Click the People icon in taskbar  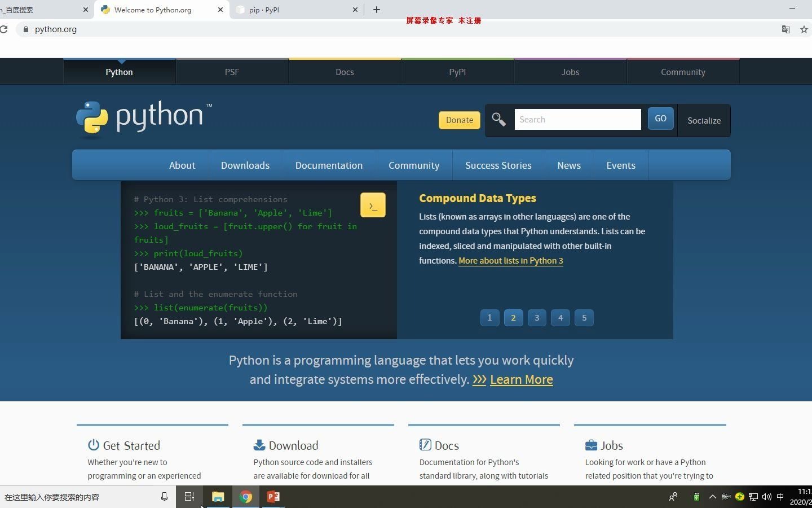pos(673,497)
